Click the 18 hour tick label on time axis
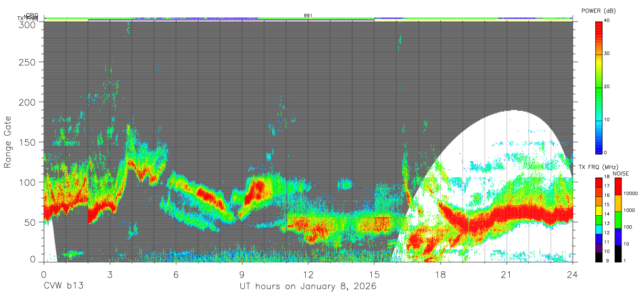 (x=441, y=274)
